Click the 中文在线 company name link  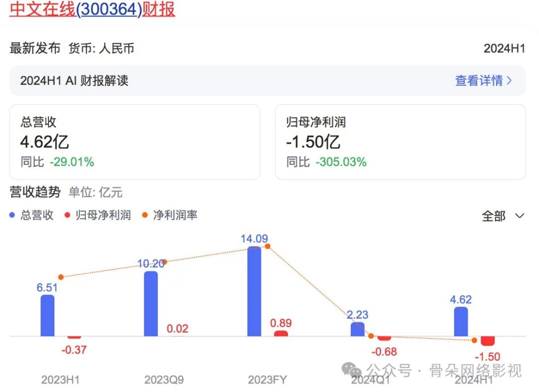pos(42,9)
